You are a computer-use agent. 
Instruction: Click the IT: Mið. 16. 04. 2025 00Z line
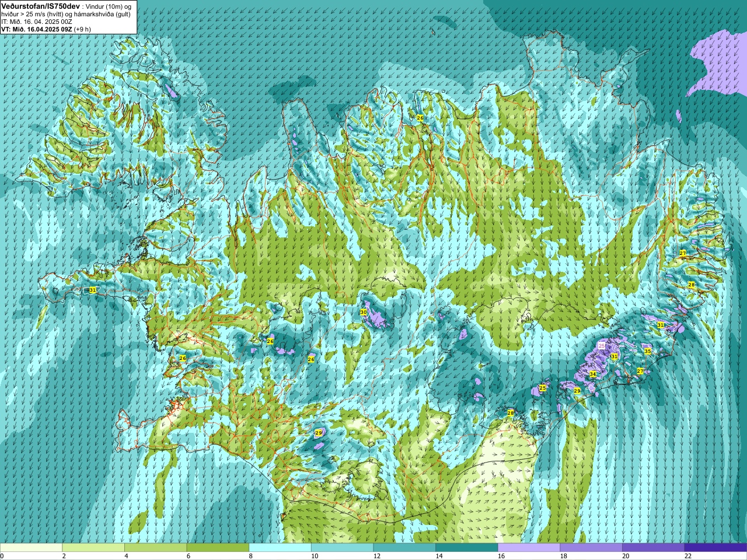coord(37,22)
